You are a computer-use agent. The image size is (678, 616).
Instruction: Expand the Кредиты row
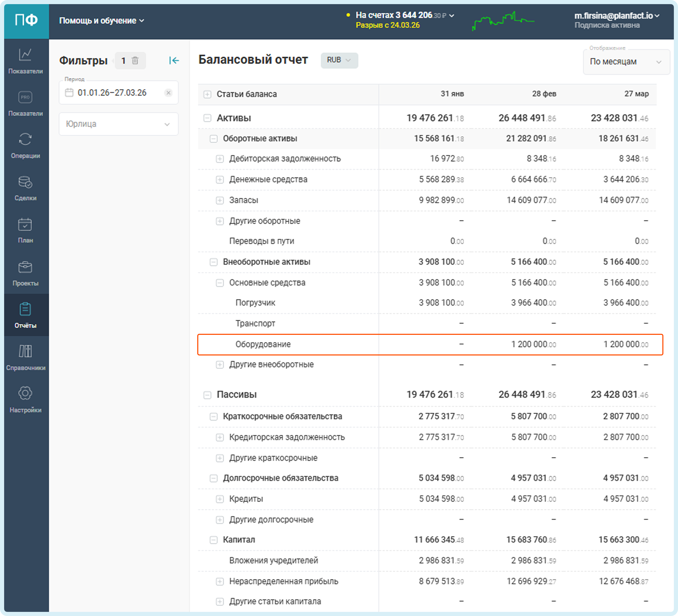[220, 499]
